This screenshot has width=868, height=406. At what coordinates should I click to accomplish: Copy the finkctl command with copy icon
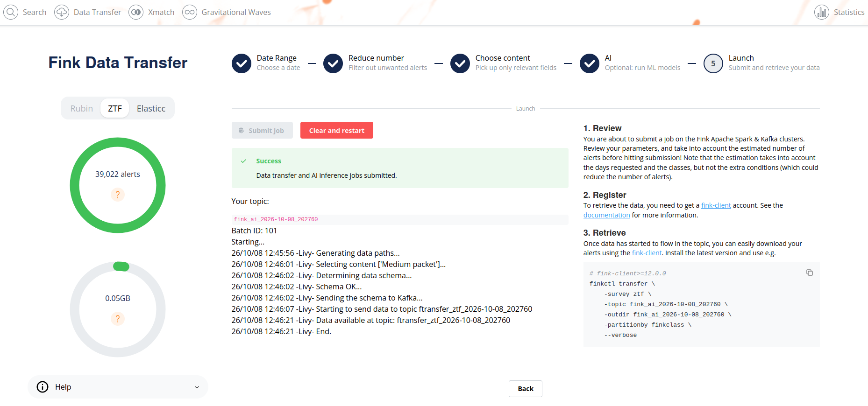[810, 273]
